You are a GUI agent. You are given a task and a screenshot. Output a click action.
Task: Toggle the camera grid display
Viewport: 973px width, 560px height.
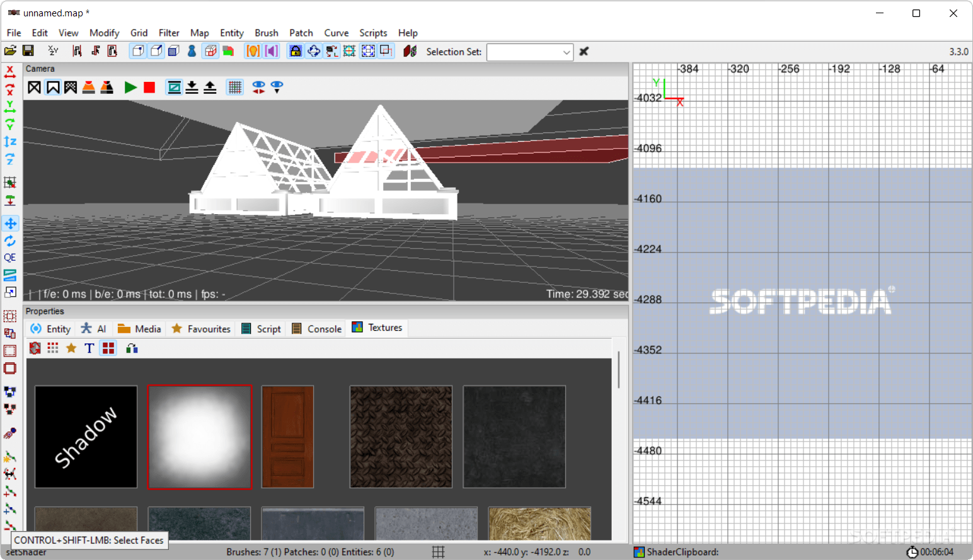(234, 87)
